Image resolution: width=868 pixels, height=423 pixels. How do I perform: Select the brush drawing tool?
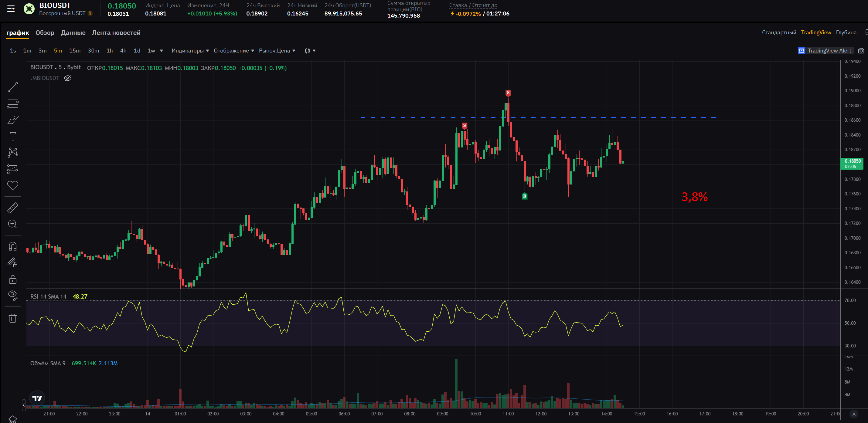13,120
